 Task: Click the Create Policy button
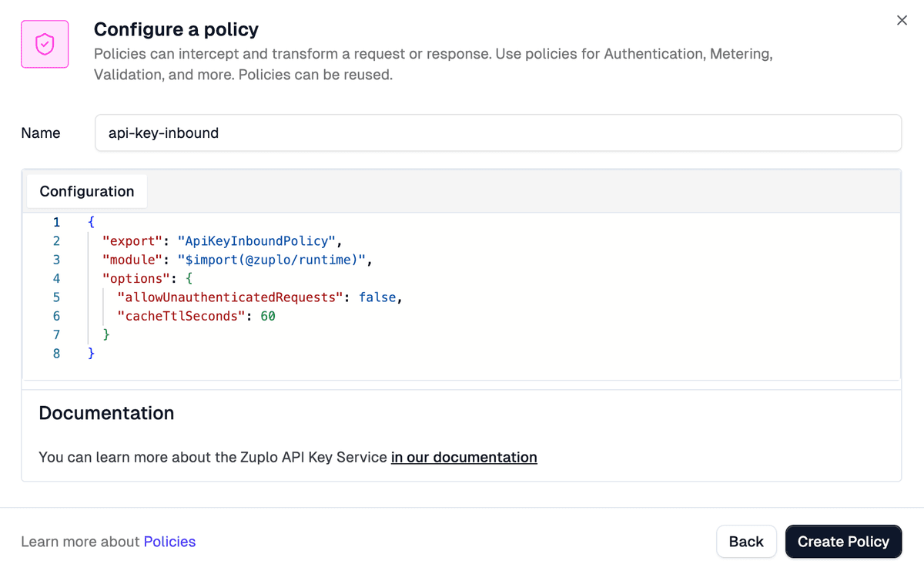843,541
